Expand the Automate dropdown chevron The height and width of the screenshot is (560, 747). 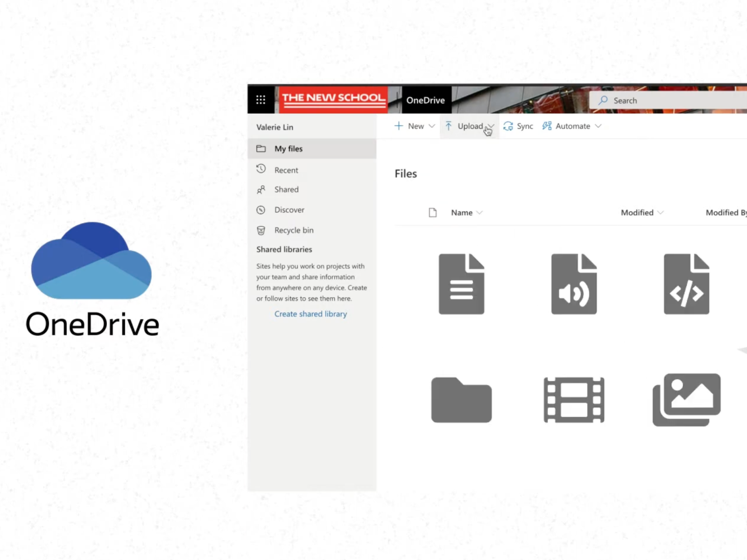click(x=598, y=126)
